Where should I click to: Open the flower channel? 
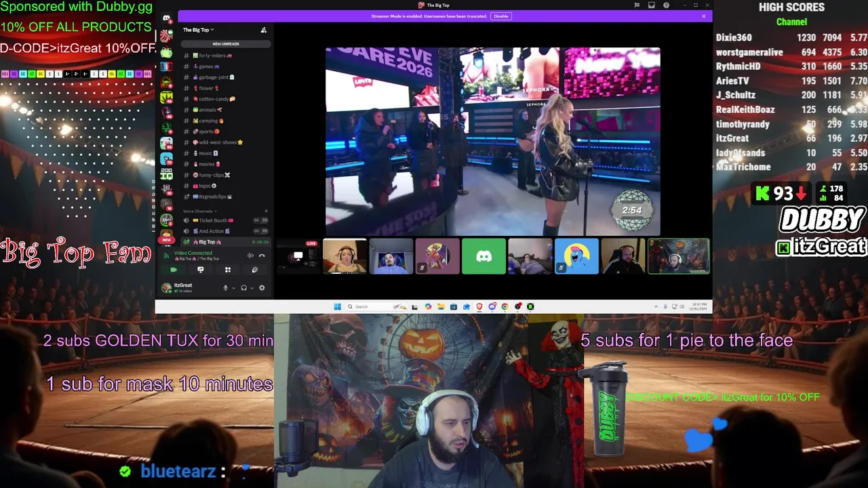point(224,88)
